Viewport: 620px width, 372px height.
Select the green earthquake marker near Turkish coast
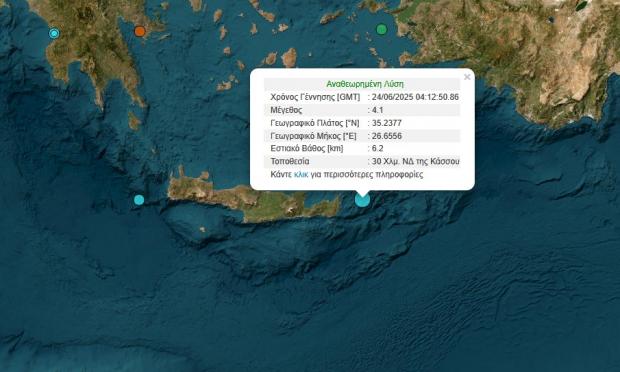coord(382,29)
